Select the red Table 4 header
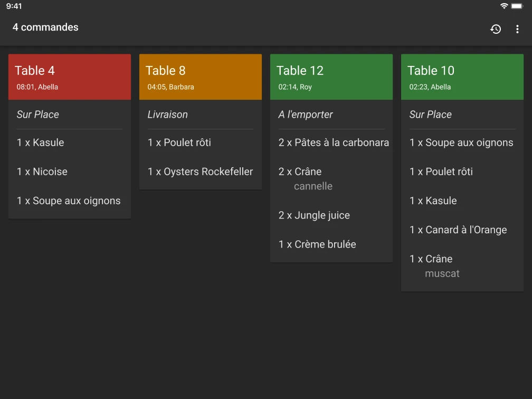 click(70, 77)
